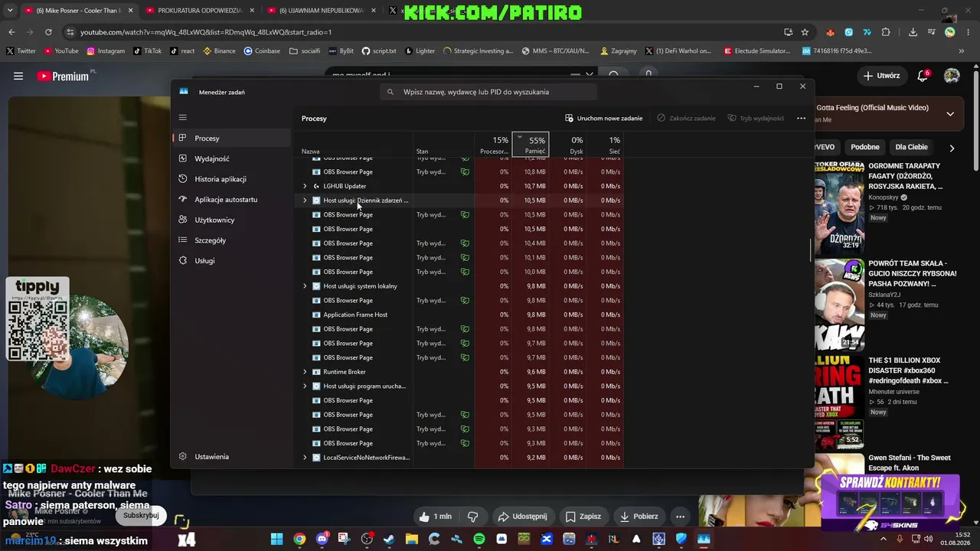Like the video with 1 mln button
Image resolution: width=980 pixels, height=551 pixels.
pos(435,517)
